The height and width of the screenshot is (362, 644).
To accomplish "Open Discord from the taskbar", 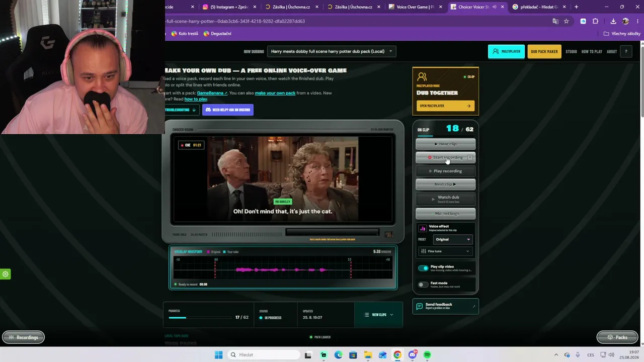I will tap(413, 355).
